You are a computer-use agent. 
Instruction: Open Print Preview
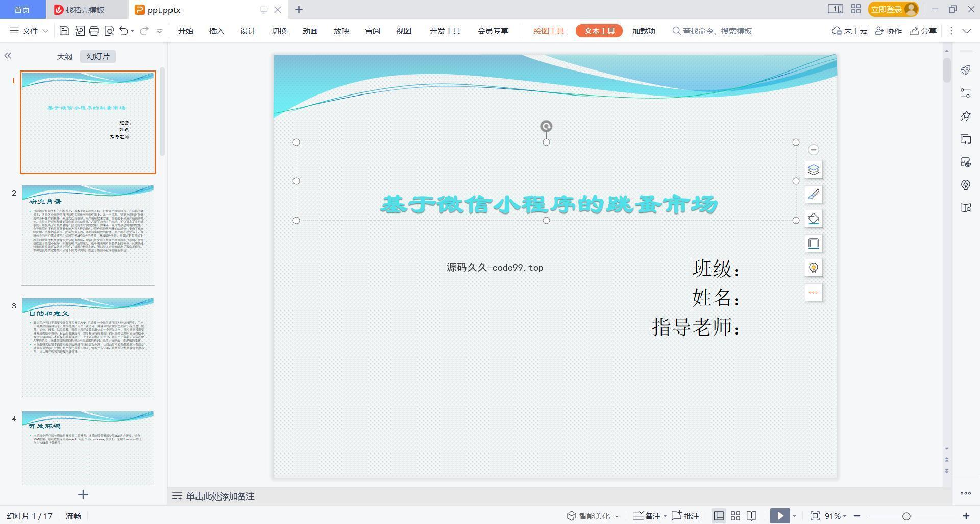pos(109,31)
